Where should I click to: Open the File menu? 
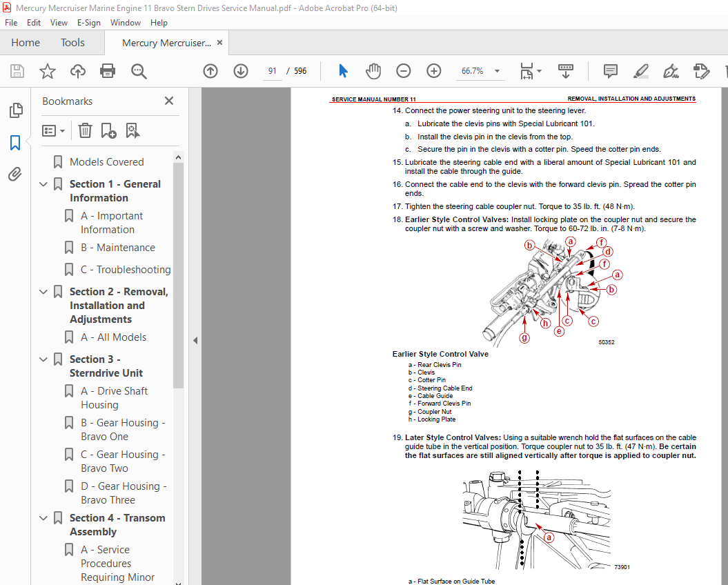[11, 22]
